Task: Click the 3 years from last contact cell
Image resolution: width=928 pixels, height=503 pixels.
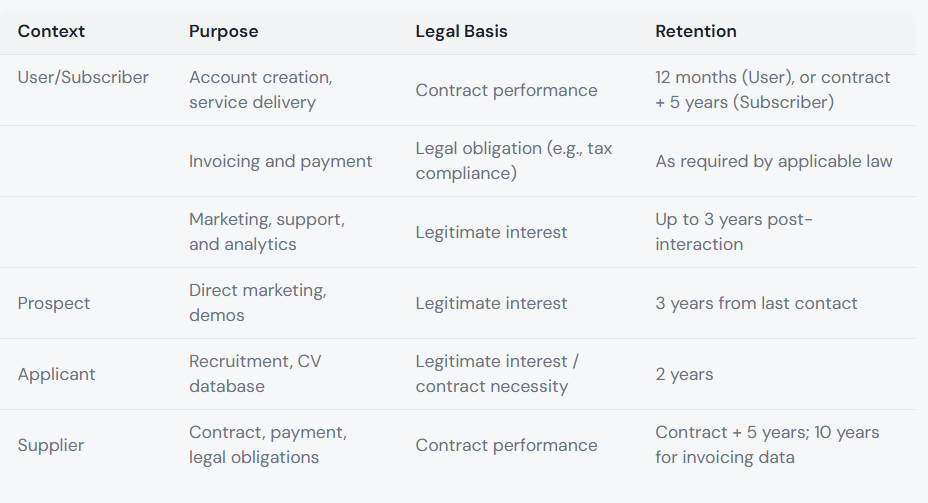Action: click(x=756, y=303)
